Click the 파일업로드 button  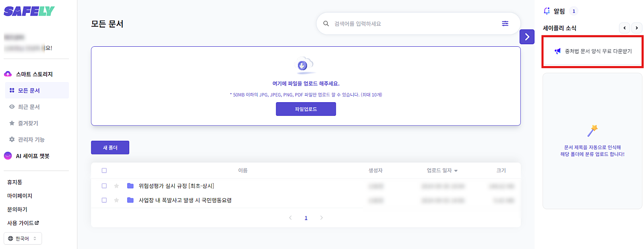[305, 109]
